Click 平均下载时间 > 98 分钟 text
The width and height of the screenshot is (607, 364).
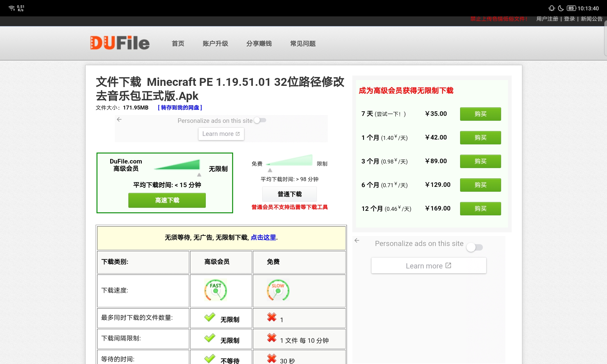(x=290, y=179)
